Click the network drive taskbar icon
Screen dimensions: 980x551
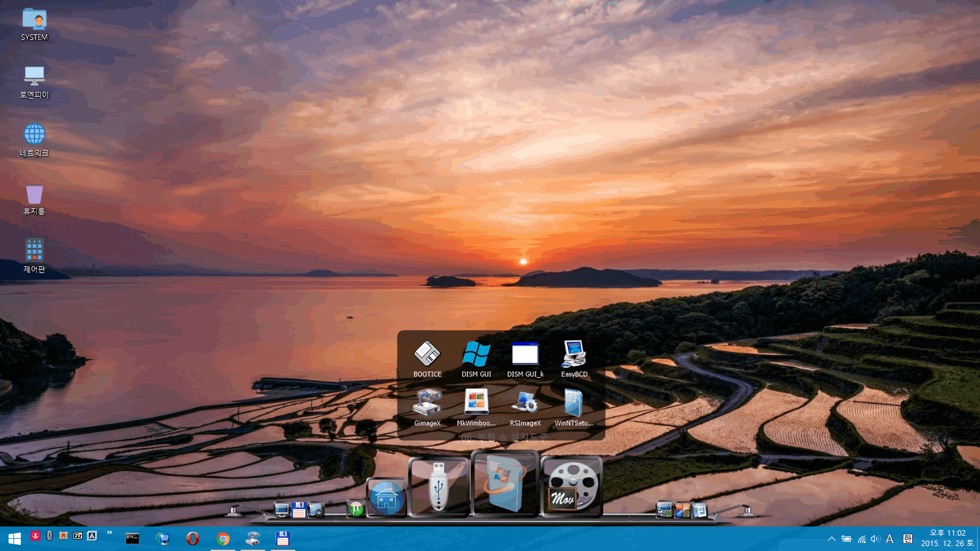(253, 539)
